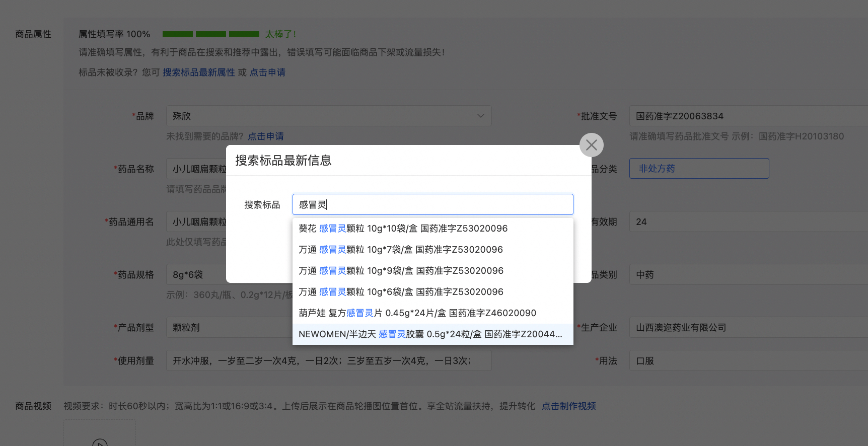Click the 药品通用名 input field
Image resolution: width=868 pixels, height=446 pixels.
(x=196, y=221)
